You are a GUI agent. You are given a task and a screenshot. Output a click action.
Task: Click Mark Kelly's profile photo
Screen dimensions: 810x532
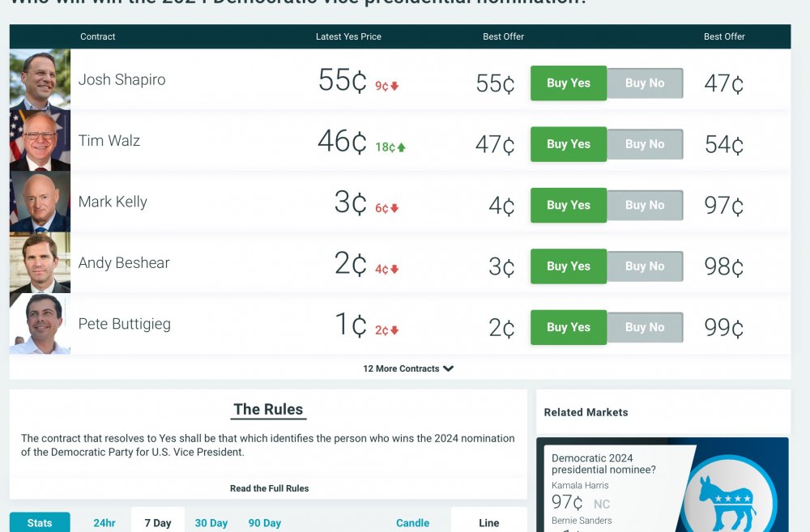coord(40,202)
